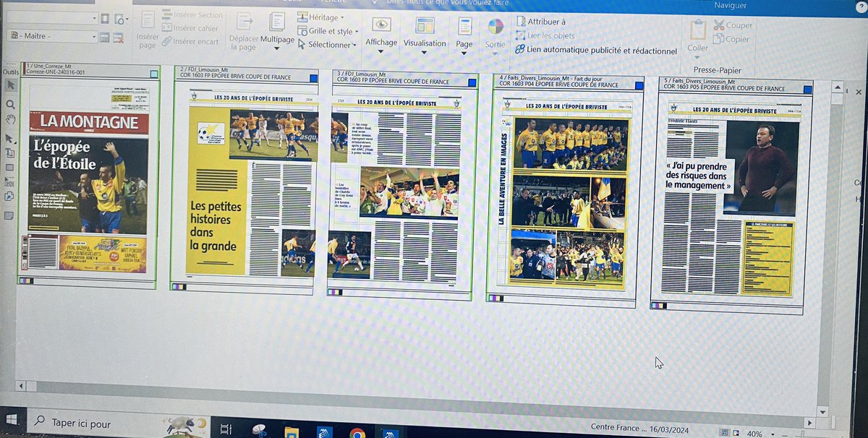Select the bottom tool in Outils panel
Viewport: 868px width, 438px height.
click(10, 215)
